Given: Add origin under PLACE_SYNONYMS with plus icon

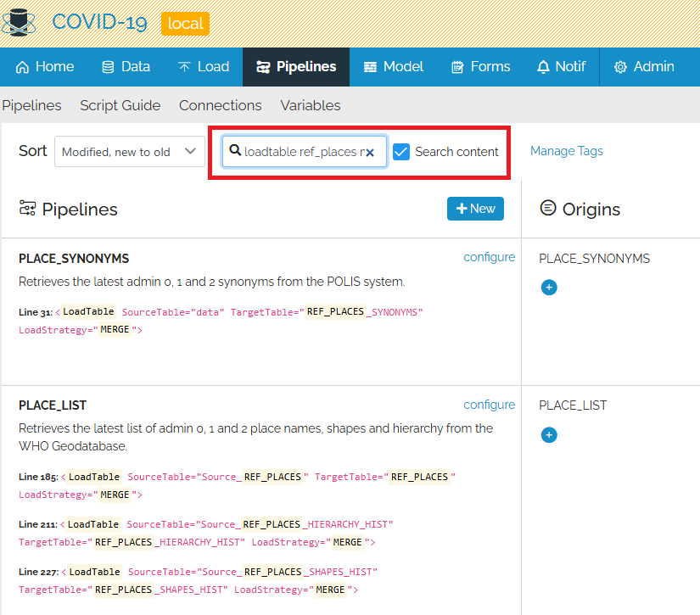Looking at the screenshot, I should coord(549,288).
